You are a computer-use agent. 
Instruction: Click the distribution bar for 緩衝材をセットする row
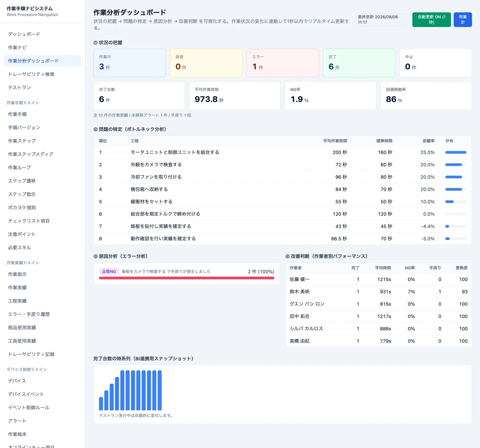(x=456, y=202)
